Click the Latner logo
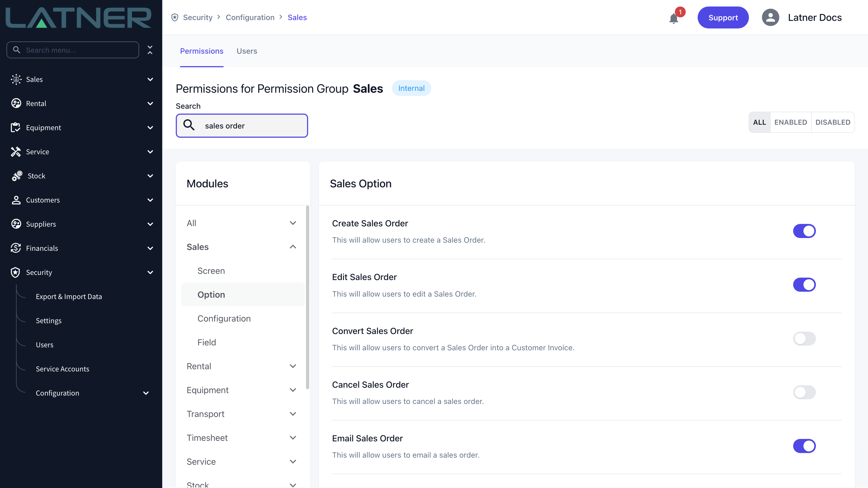This screenshot has width=868, height=488. [78, 18]
